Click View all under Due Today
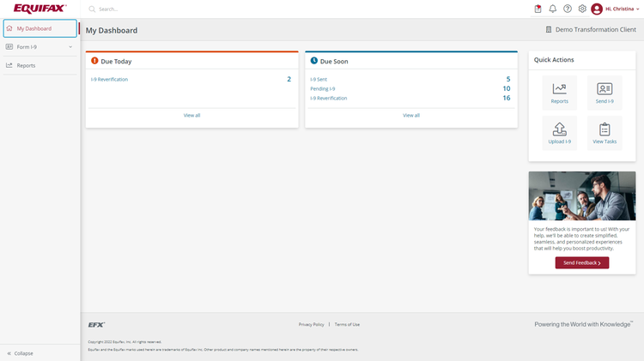644x361 pixels. (191, 115)
